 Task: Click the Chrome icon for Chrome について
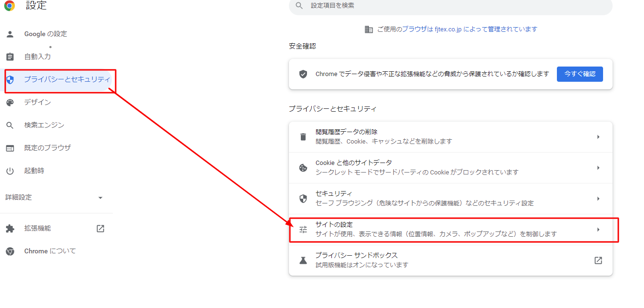(10, 251)
